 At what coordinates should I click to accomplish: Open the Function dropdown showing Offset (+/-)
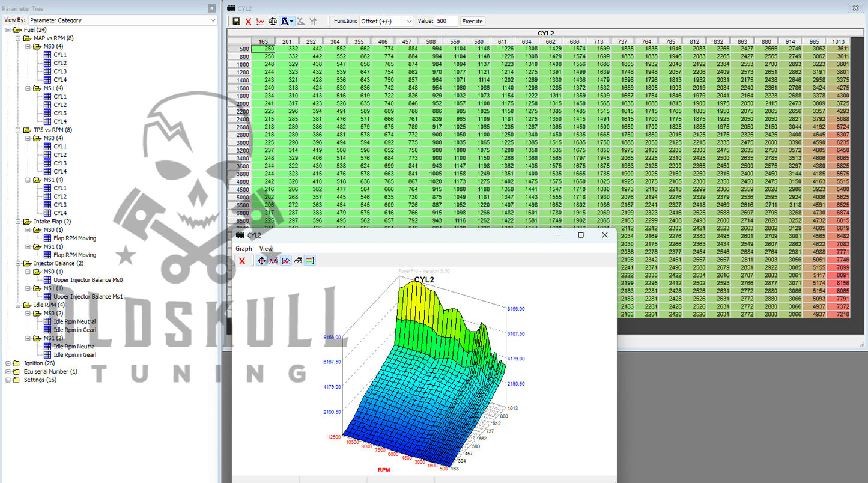pos(386,21)
